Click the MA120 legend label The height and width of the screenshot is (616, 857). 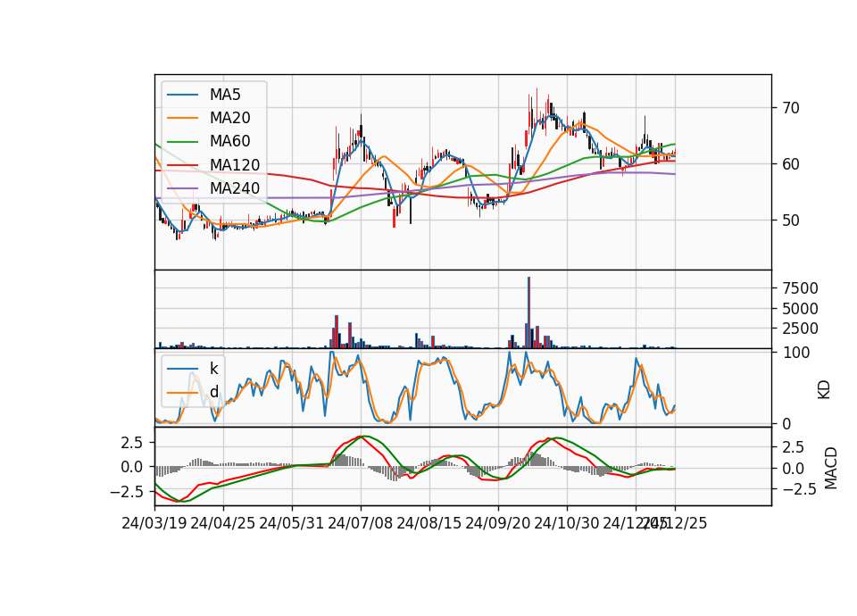tap(235, 164)
